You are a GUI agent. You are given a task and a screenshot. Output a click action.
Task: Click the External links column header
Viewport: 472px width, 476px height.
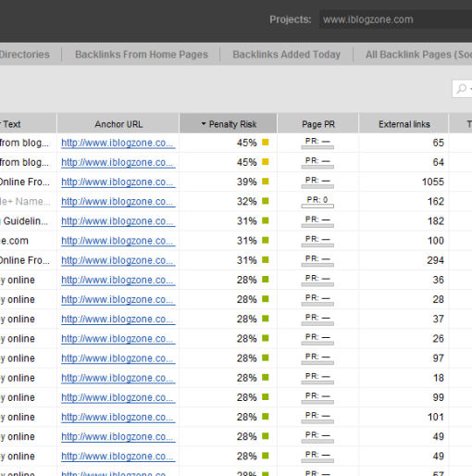tap(404, 124)
